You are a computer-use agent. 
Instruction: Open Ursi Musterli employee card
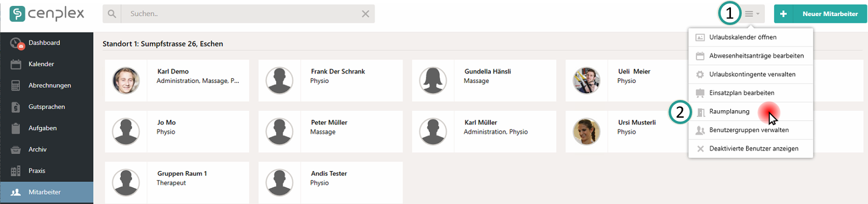(x=627, y=131)
